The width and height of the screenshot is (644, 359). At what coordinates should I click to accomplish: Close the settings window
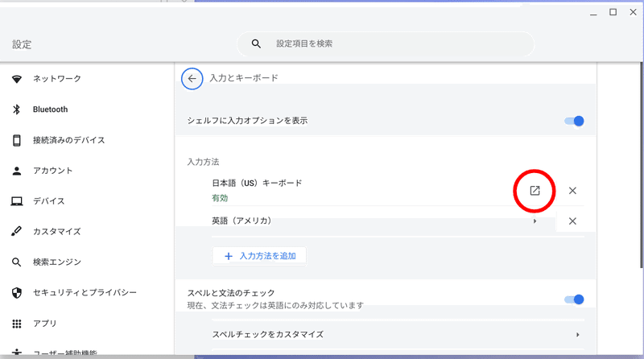633,12
